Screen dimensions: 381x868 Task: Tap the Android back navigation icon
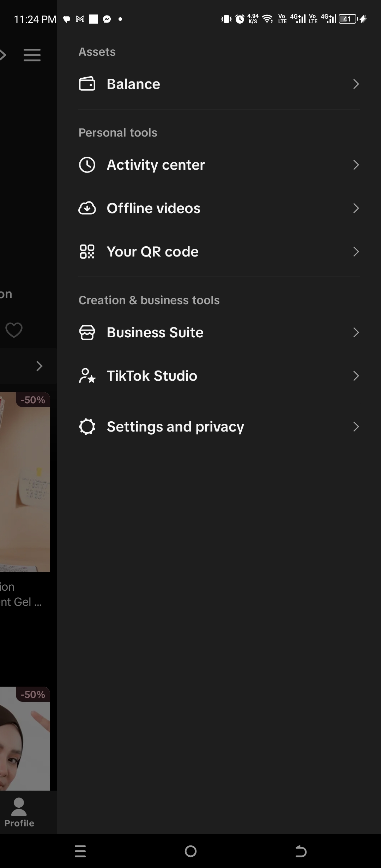pos(301,851)
